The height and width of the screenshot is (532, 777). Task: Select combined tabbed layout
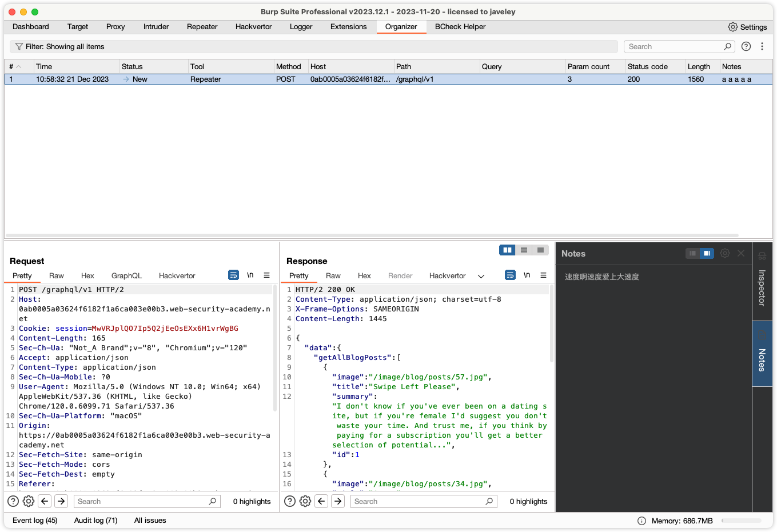click(540, 250)
